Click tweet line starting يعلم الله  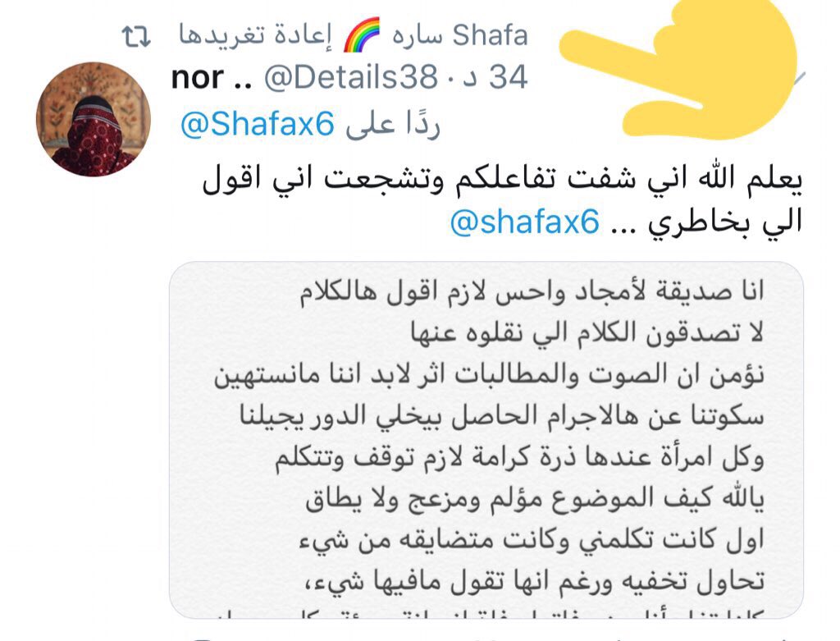(502, 180)
